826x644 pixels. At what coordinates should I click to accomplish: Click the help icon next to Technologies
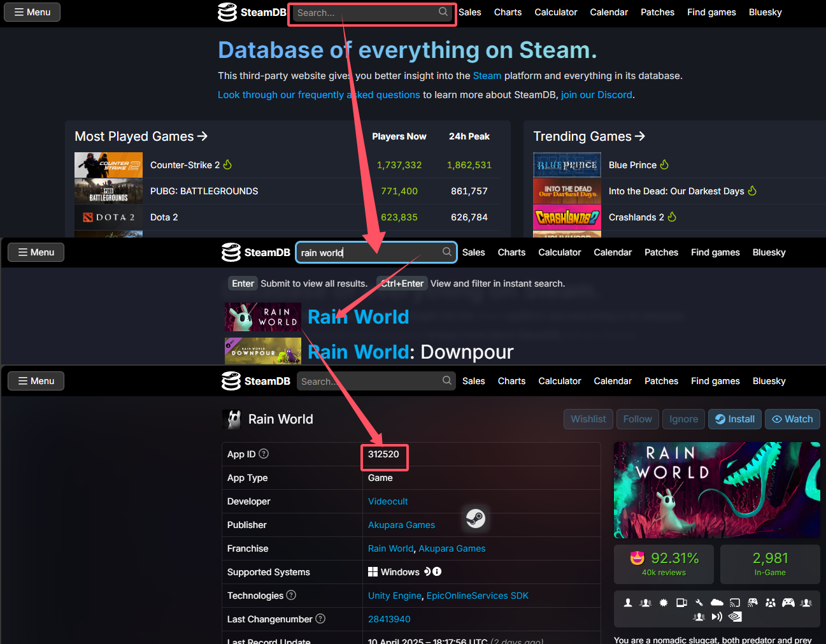[291, 595]
